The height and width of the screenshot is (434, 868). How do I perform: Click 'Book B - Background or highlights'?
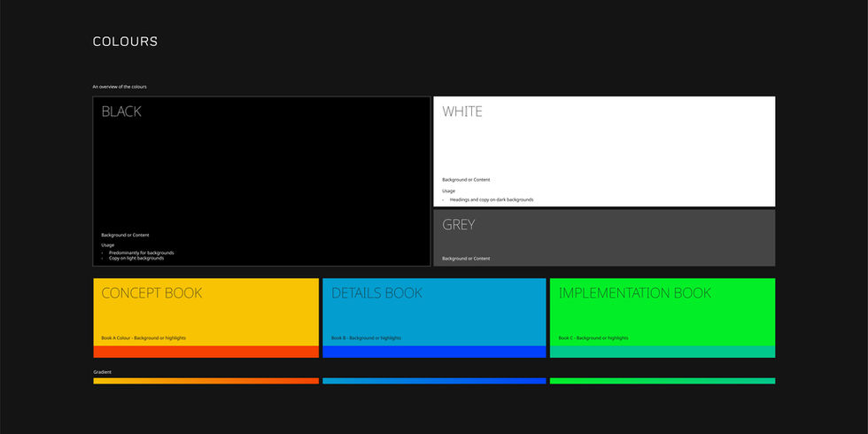(366, 337)
